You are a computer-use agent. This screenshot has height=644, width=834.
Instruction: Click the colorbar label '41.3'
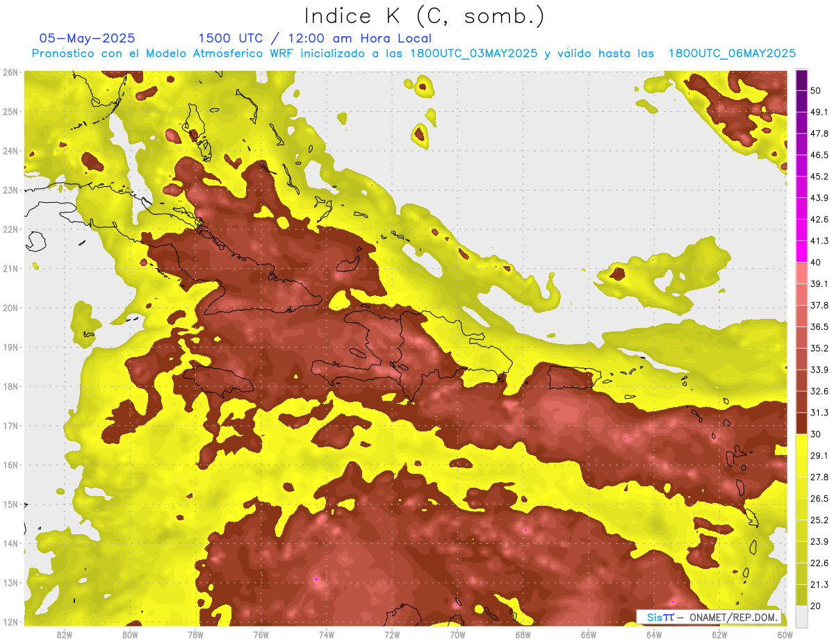[819, 241]
